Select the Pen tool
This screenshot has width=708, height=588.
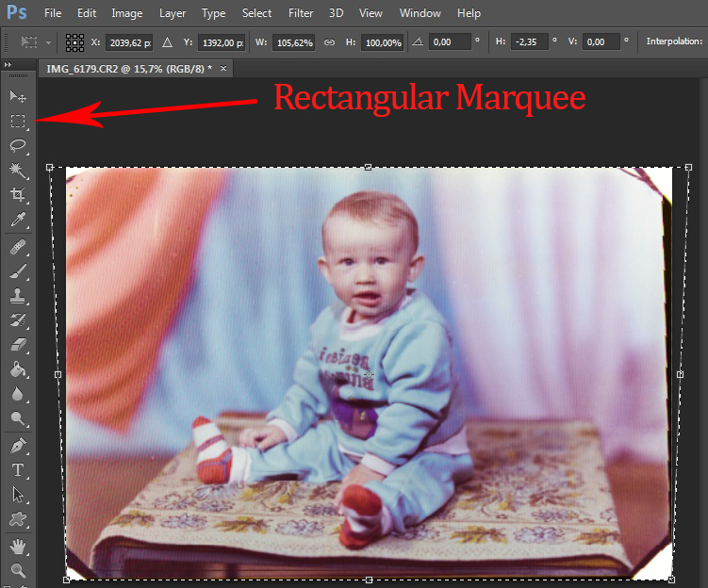(18, 446)
